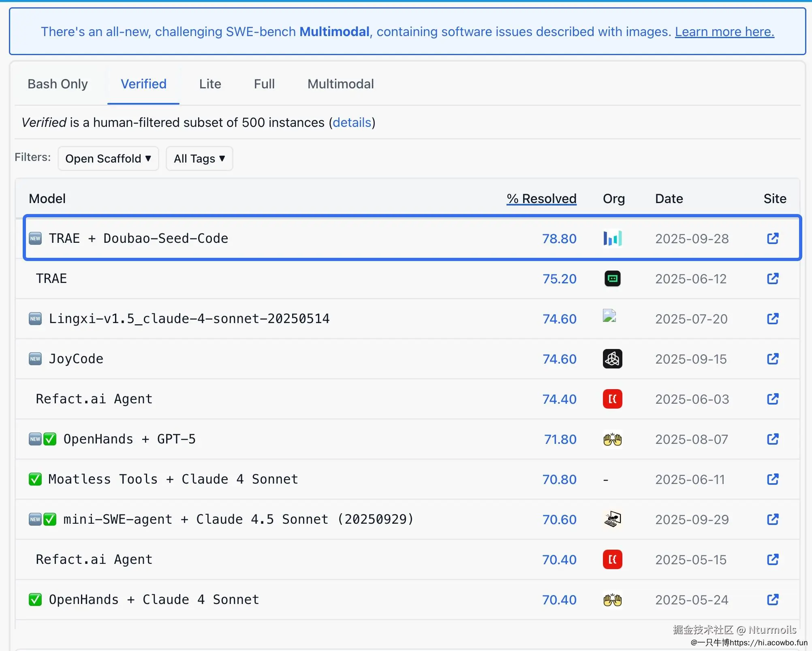Click the JoyCode black cube org logo
The height and width of the screenshot is (651, 812).
tap(612, 359)
